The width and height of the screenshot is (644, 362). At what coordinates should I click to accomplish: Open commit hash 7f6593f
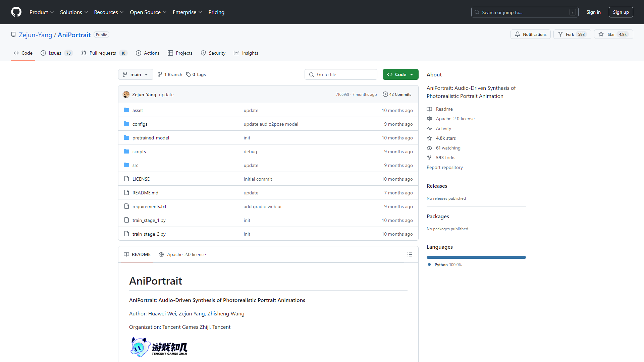pyautogui.click(x=342, y=95)
